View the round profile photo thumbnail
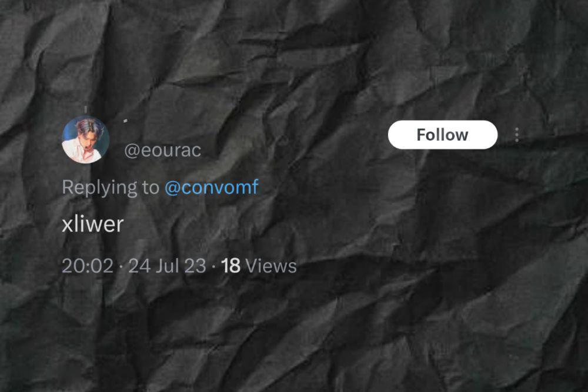588x392 pixels. (x=85, y=139)
